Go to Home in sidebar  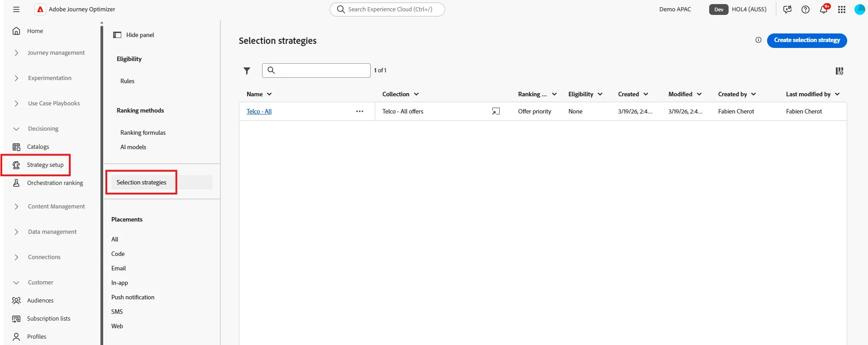coord(35,31)
